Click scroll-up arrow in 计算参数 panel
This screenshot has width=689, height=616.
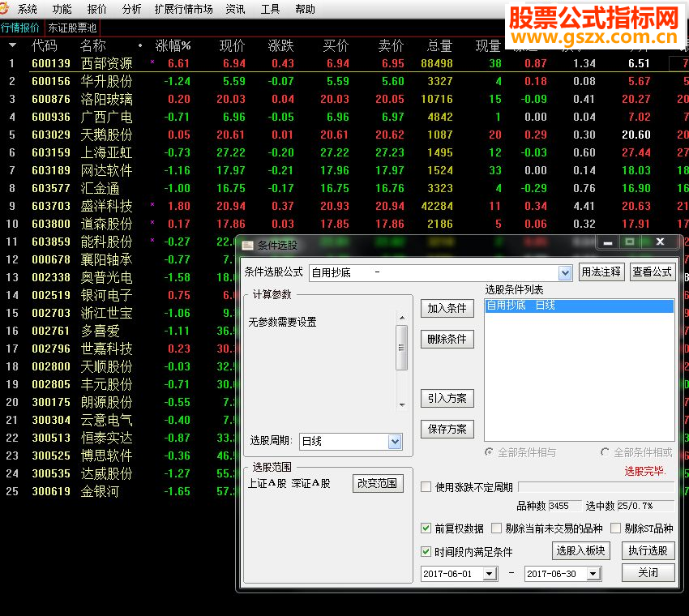401,317
